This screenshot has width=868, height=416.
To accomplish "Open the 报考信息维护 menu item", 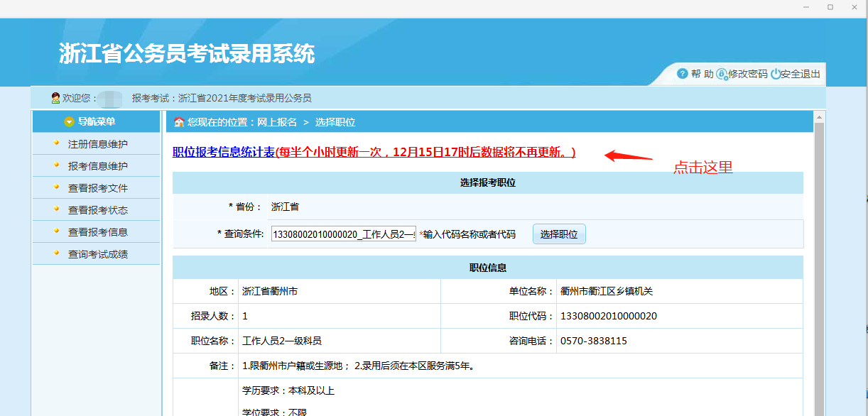I will [96, 165].
